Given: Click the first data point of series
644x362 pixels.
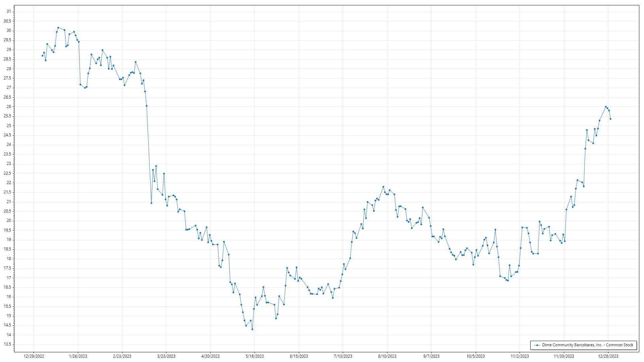Looking at the screenshot, I should click(x=42, y=56).
